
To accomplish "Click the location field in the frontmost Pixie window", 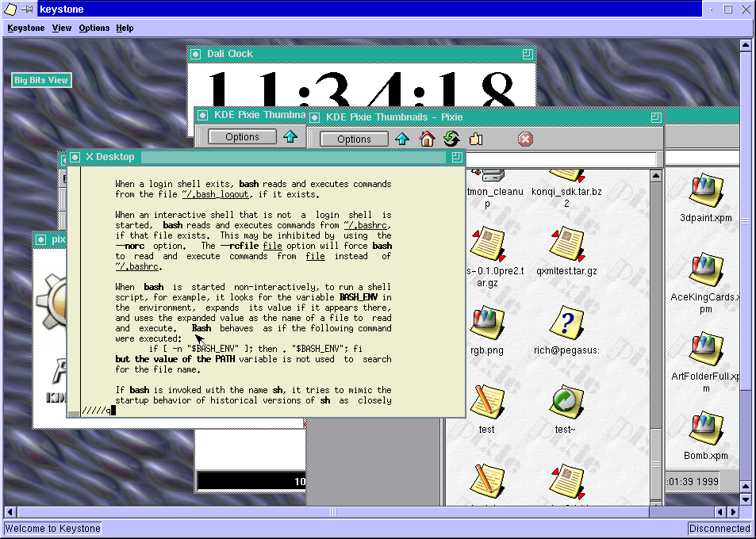I will click(x=561, y=159).
